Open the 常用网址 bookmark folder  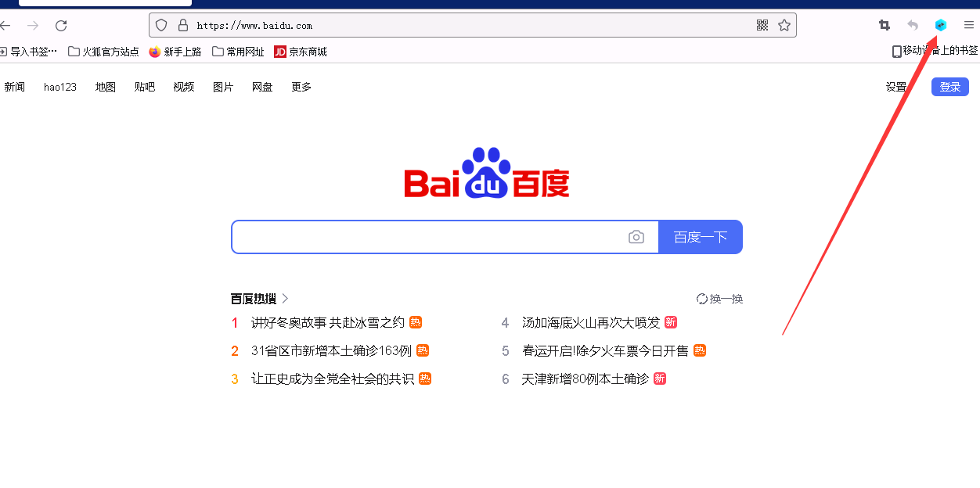[x=238, y=52]
